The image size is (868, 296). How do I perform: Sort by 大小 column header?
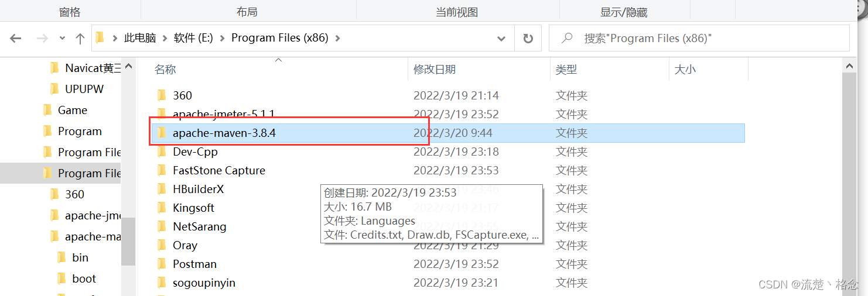click(x=685, y=70)
